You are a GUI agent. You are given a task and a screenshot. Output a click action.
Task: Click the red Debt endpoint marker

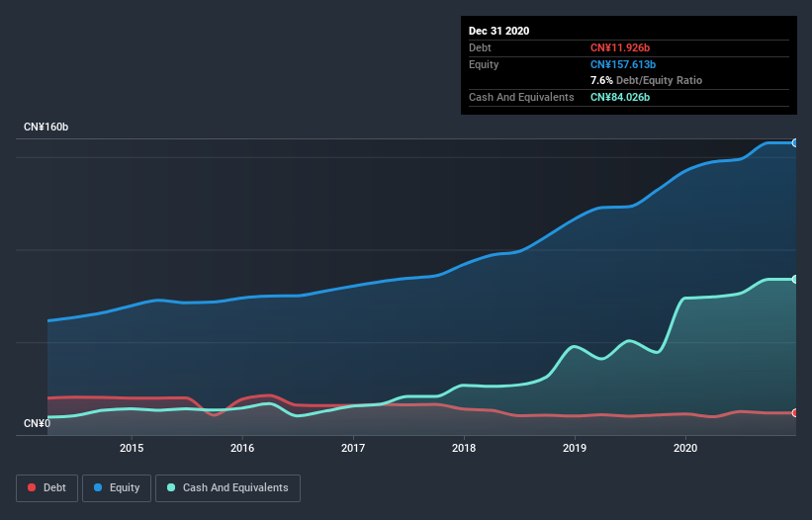[795, 413]
